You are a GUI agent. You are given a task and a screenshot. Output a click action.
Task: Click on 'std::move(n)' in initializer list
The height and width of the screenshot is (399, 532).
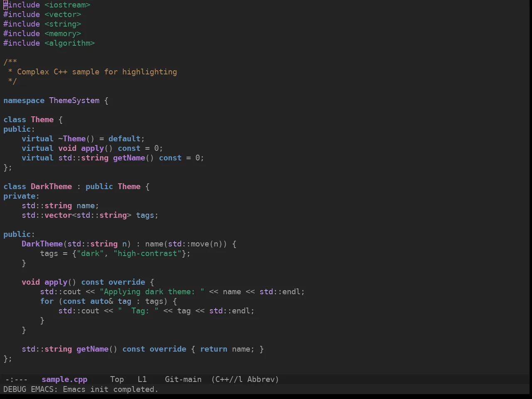coord(195,244)
